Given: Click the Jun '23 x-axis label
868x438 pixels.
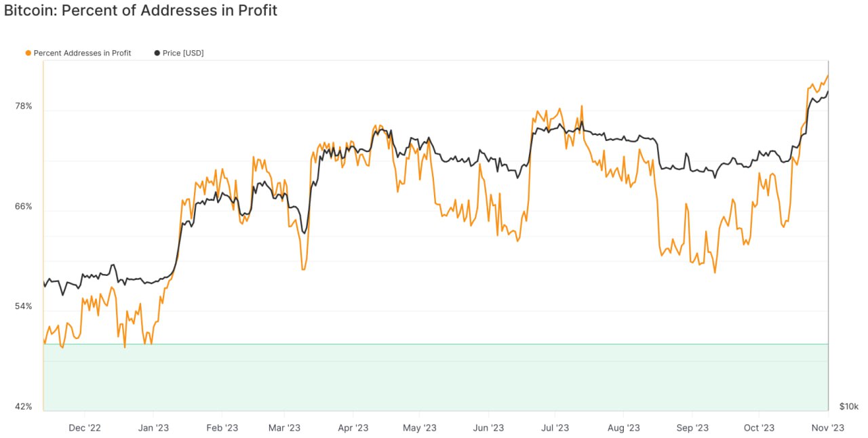Looking at the screenshot, I should pos(488,428).
